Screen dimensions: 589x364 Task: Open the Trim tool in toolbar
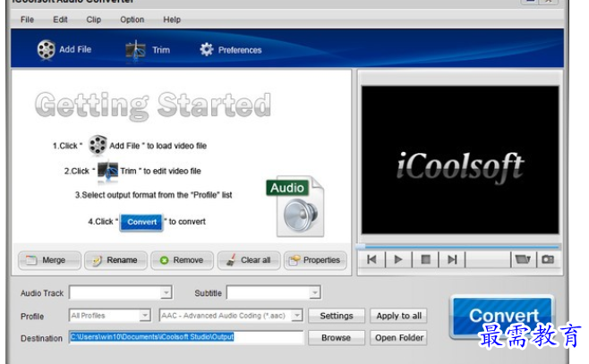tap(148, 51)
